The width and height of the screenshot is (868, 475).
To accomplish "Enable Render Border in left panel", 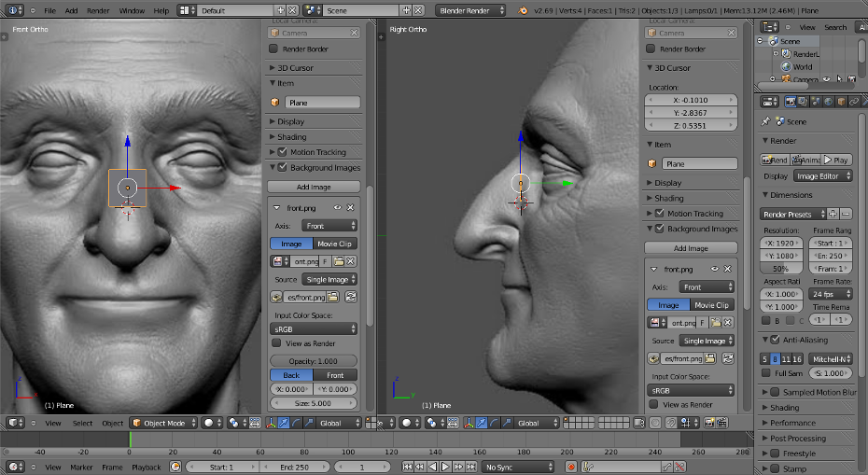I will tap(273, 49).
